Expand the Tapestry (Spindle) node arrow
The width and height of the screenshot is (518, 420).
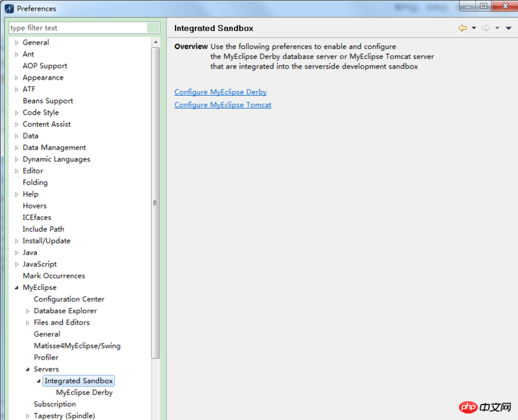pyautogui.click(x=28, y=416)
